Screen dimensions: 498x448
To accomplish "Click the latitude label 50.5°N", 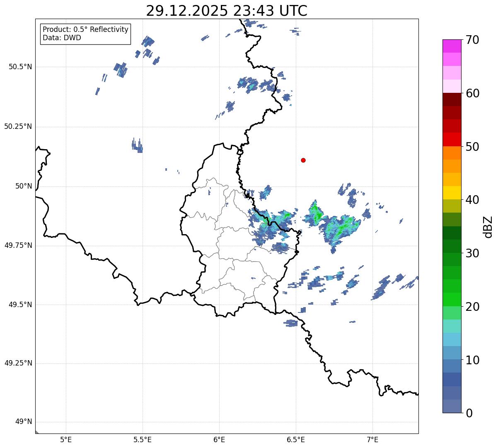I will click(x=20, y=67).
